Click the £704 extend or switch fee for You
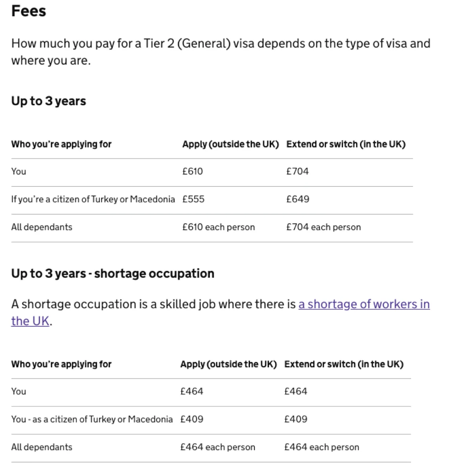Viewport: 451px width, 476px height. click(x=297, y=171)
